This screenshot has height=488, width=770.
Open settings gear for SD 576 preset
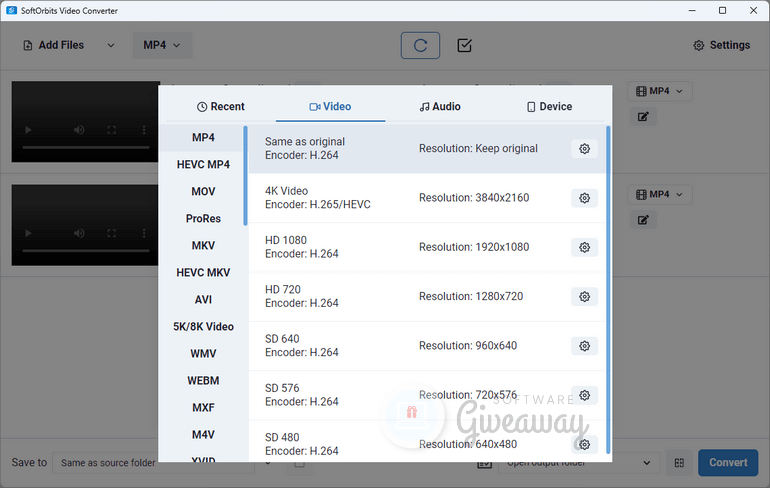(584, 395)
